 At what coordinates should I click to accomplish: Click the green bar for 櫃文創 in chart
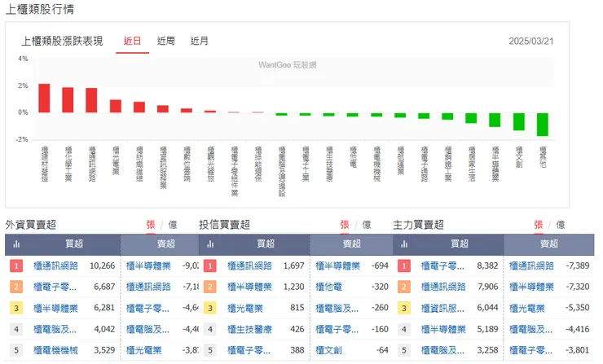[x=519, y=122]
